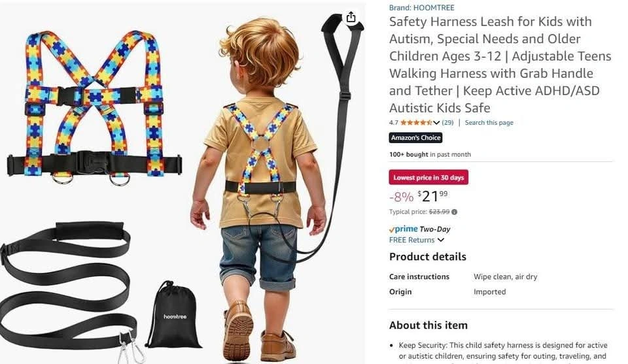
Task: Select the product title text
Action: point(500,65)
